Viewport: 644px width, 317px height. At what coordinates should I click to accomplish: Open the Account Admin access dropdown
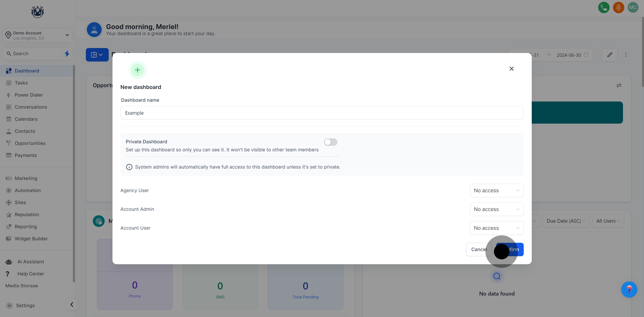[x=496, y=209]
